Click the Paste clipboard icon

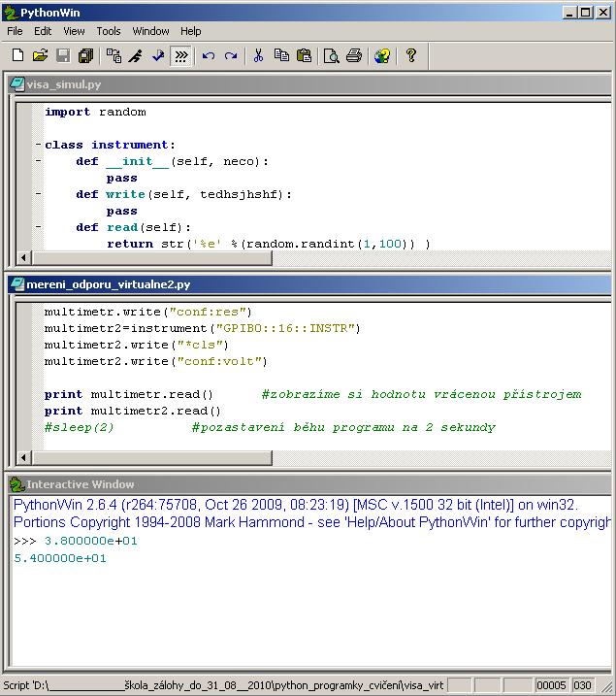point(304,55)
